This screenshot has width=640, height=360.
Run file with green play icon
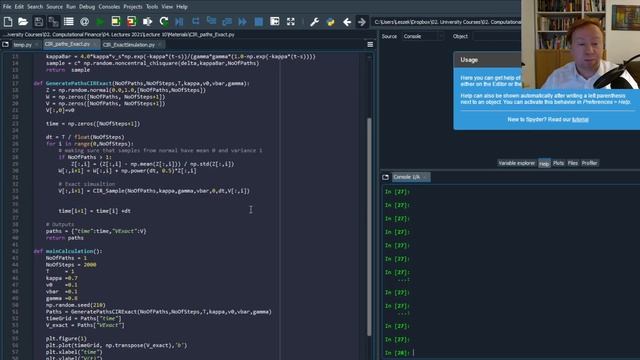click(x=100, y=22)
